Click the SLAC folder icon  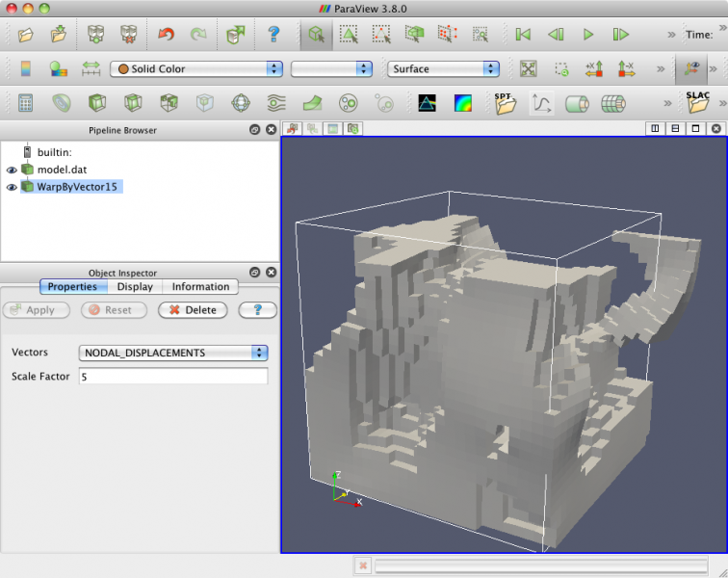point(698,102)
